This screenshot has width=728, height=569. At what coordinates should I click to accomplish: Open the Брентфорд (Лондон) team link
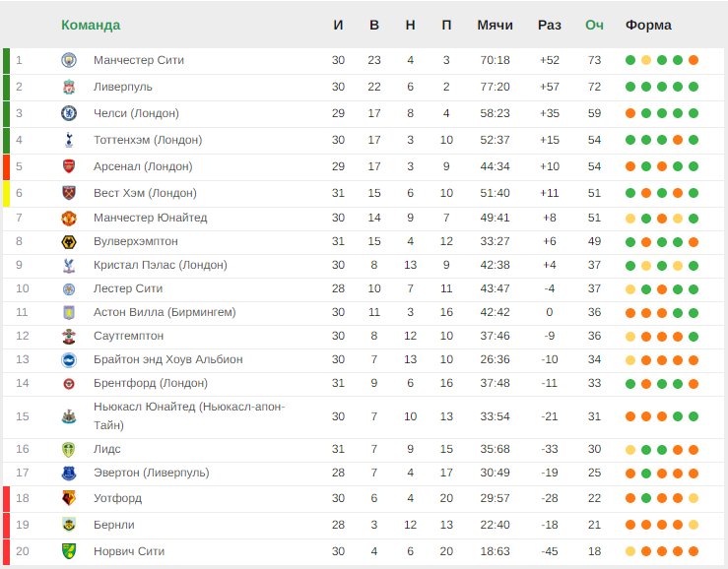151,383
